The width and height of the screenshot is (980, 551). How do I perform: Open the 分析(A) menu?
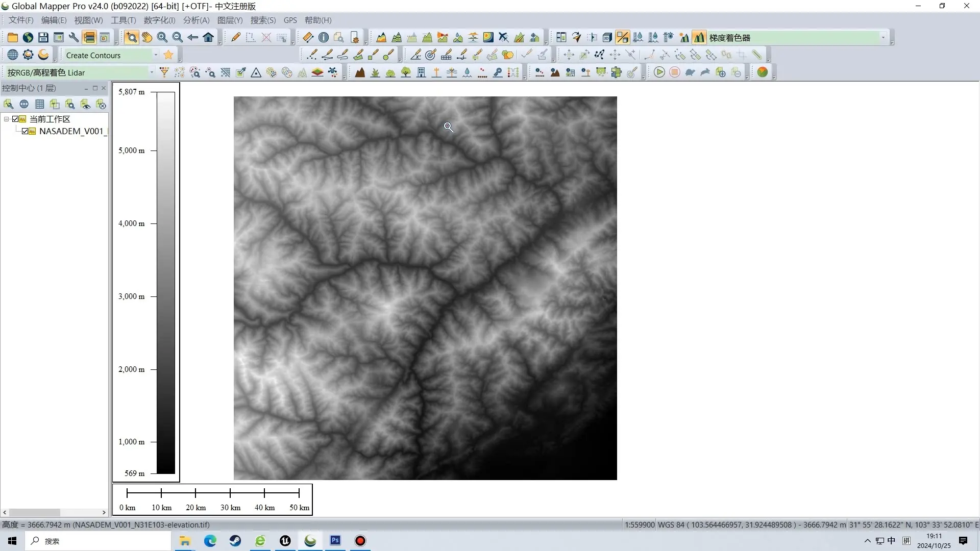point(196,20)
